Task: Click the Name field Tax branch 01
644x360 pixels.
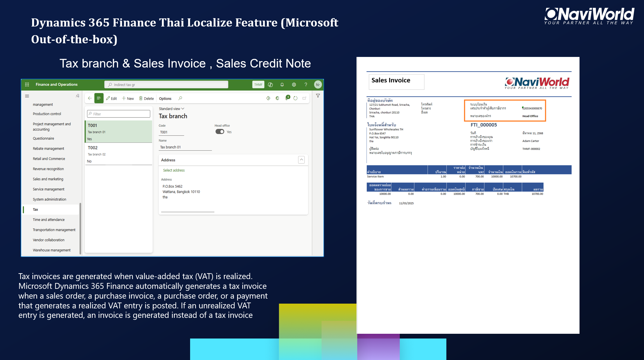Action: (185, 147)
